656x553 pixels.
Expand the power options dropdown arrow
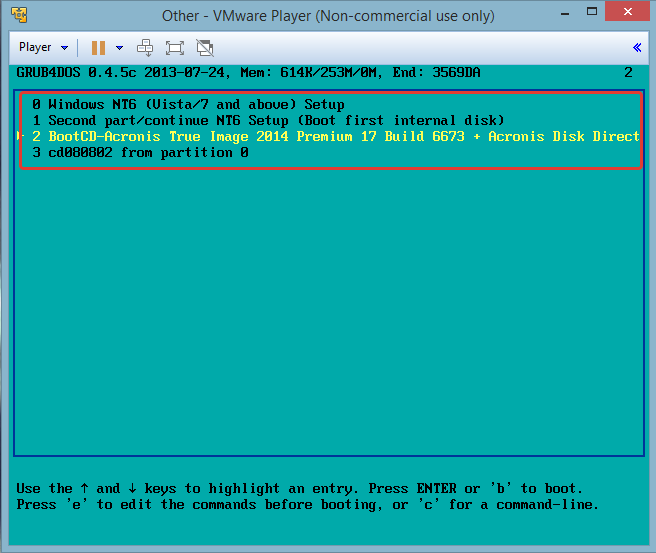point(120,48)
